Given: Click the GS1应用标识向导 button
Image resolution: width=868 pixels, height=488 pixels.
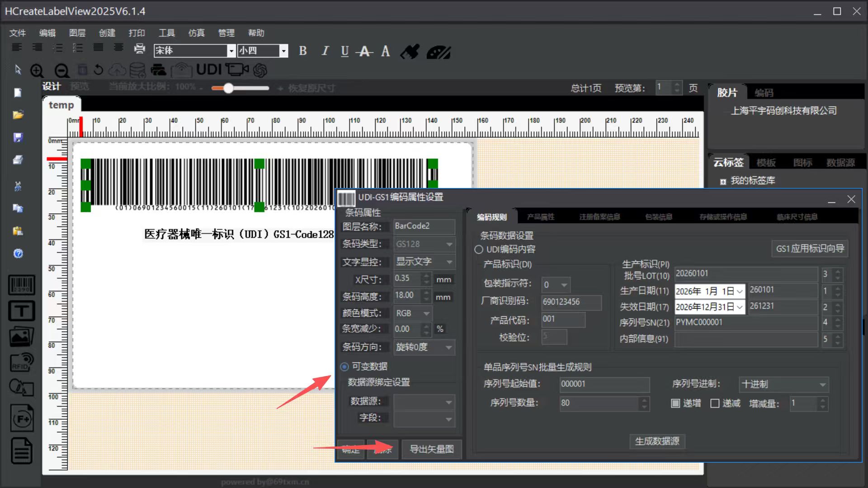Looking at the screenshot, I should tap(809, 249).
